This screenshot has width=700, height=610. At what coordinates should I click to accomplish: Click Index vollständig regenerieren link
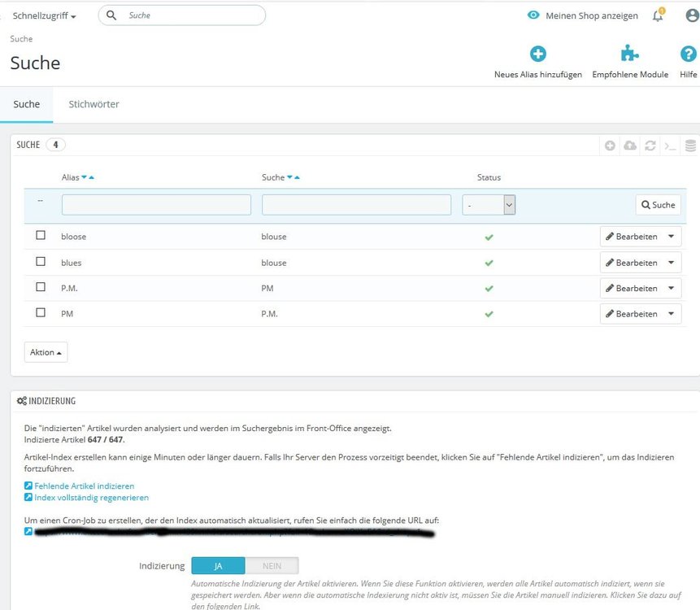[92, 498]
